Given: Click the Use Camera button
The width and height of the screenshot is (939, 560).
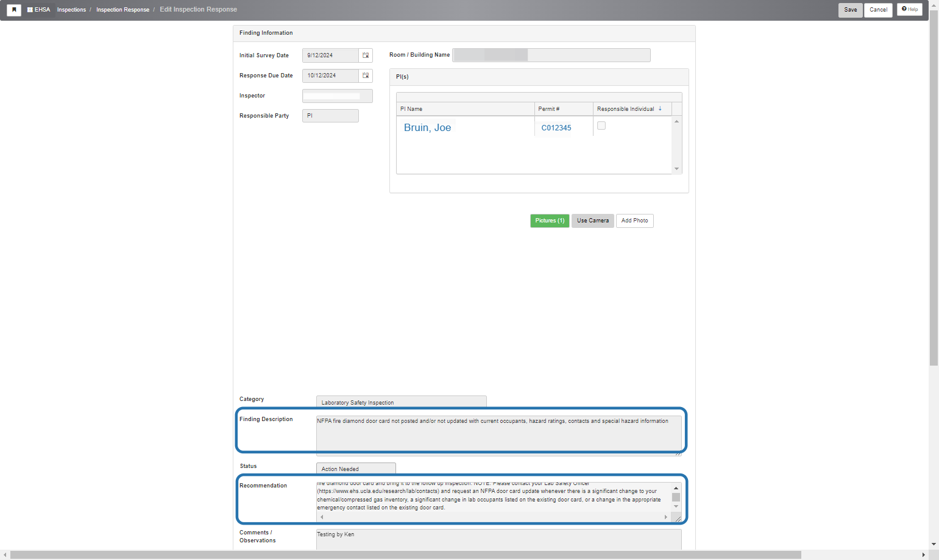Looking at the screenshot, I should click(593, 221).
